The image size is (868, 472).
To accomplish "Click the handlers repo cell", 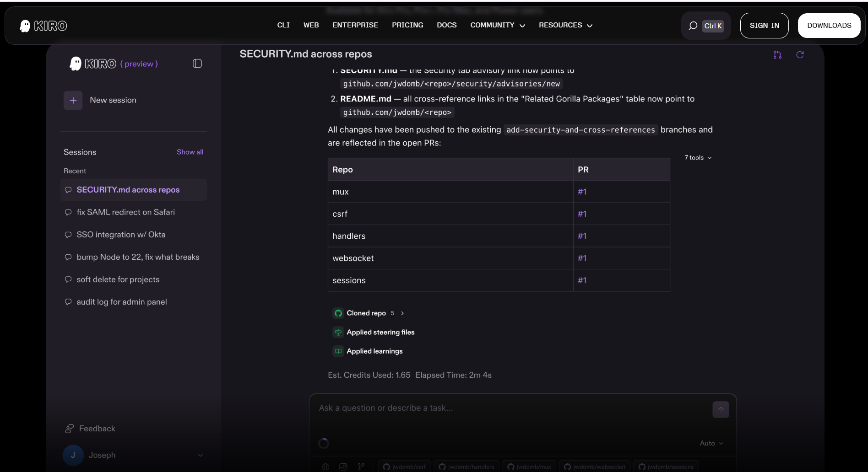I will click(x=450, y=236).
